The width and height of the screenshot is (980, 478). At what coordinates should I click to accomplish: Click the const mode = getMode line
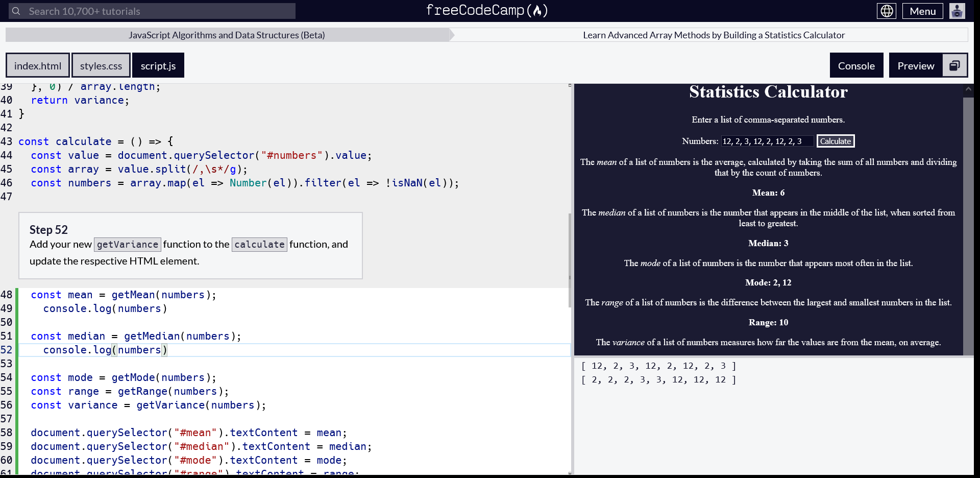pyautogui.click(x=124, y=377)
